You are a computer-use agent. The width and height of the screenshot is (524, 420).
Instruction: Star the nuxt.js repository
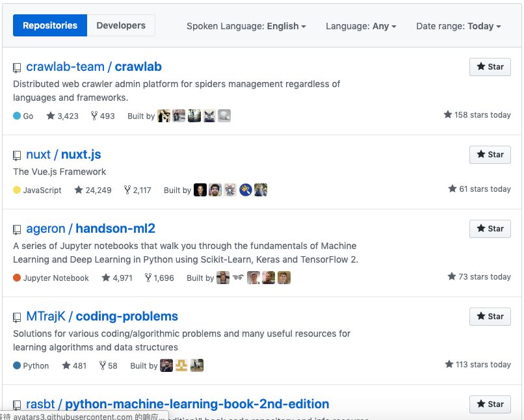(490, 155)
